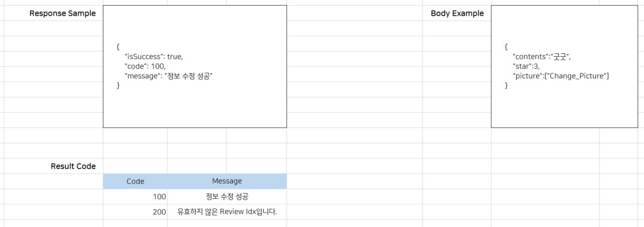Select the "정보 수정 성공" table message cell
Screen dimensions: 644x227
point(227,197)
